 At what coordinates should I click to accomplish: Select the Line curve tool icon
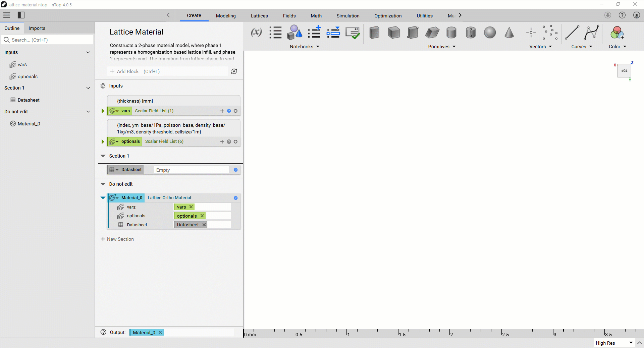[572, 33]
